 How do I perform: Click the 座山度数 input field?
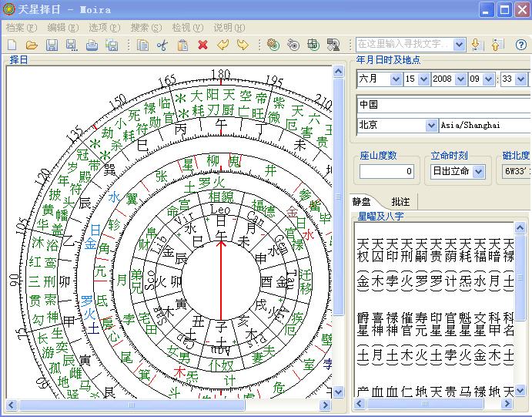point(386,171)
